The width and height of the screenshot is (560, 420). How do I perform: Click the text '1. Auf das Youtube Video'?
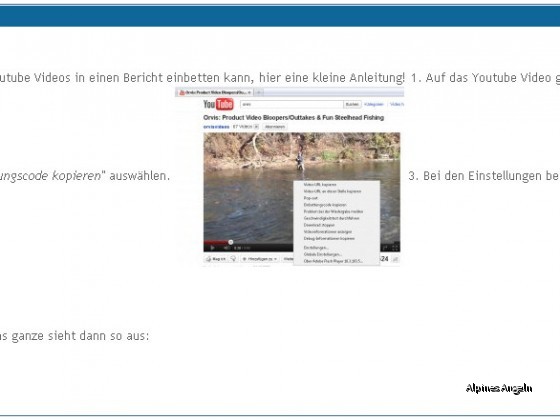tap(481, 78)
